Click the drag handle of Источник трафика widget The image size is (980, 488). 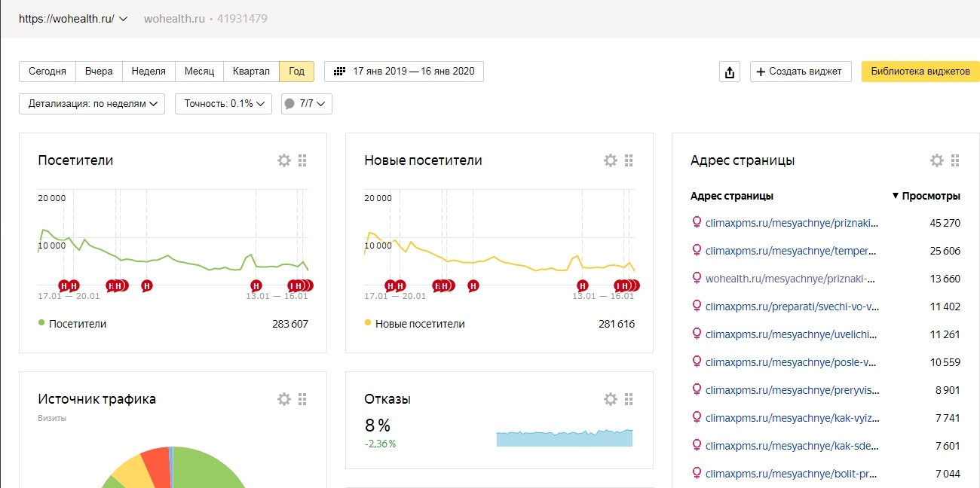coord(302,399)
